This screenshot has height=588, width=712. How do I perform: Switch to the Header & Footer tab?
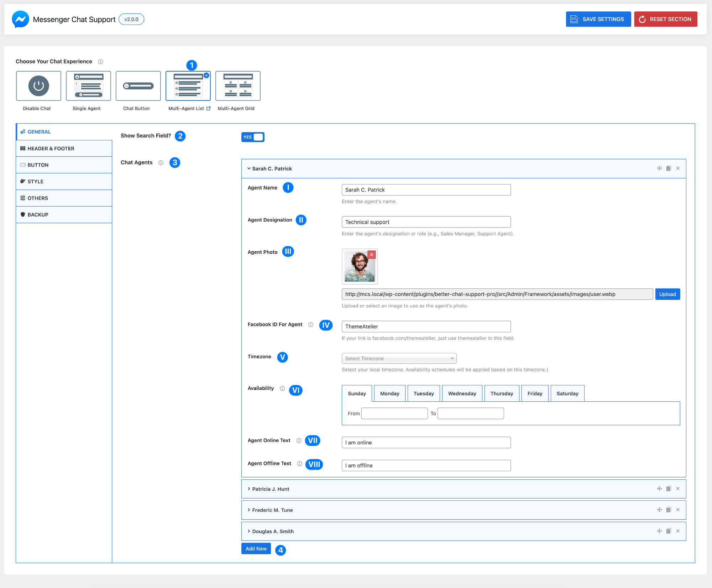pyautogui.click(x=51, y=149)
